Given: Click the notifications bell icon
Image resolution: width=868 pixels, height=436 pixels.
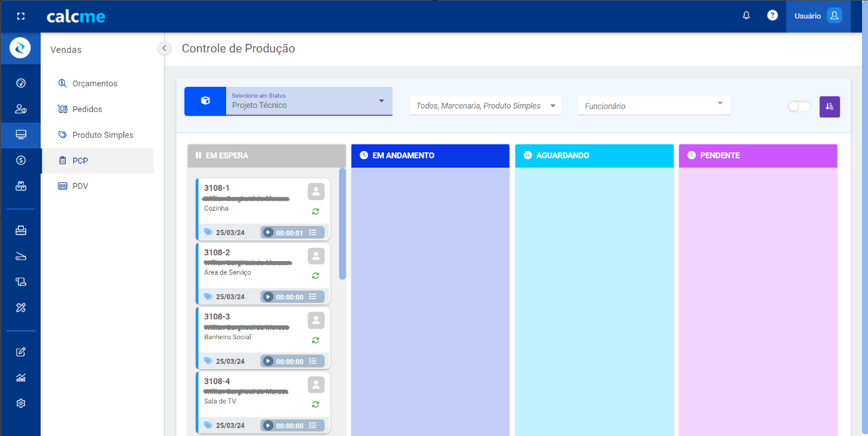Looking at the screenshot, I should point(746,15).
